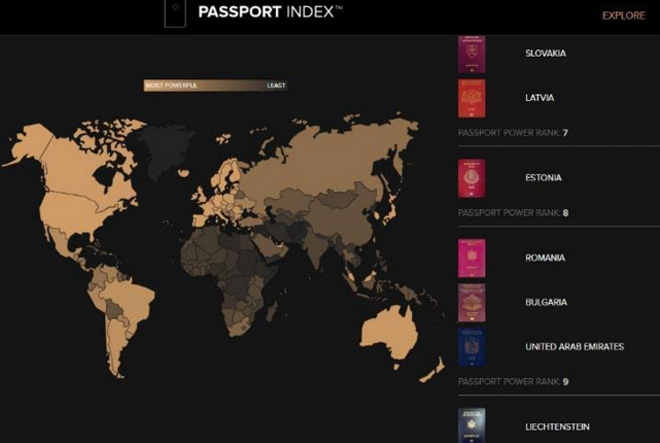Select the Estonia passport cover
This screenshot has height=443, width=660.
471,178
